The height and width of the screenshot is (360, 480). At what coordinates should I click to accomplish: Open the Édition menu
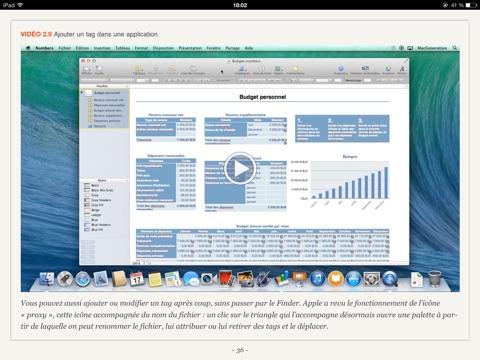pos(82,48)
